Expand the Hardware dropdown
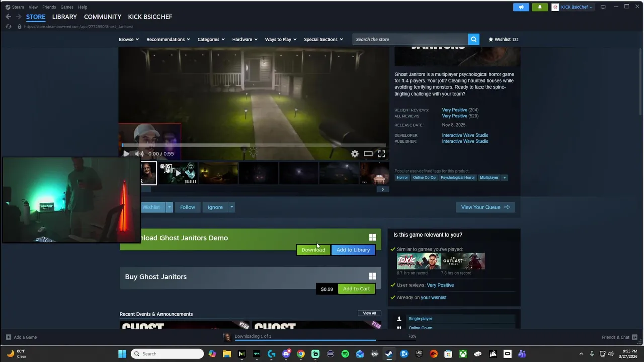 pos(245,39)
